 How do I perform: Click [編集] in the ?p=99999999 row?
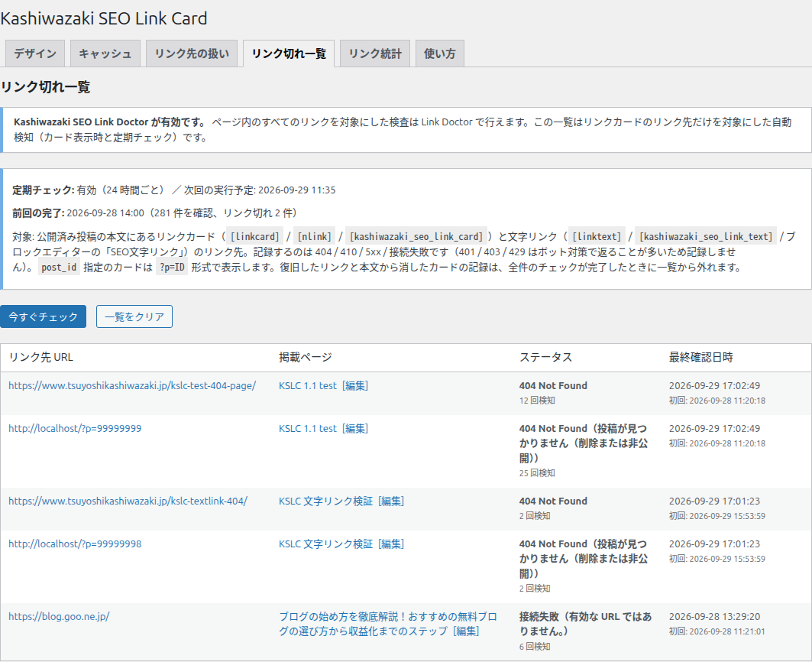coord(355,429)
